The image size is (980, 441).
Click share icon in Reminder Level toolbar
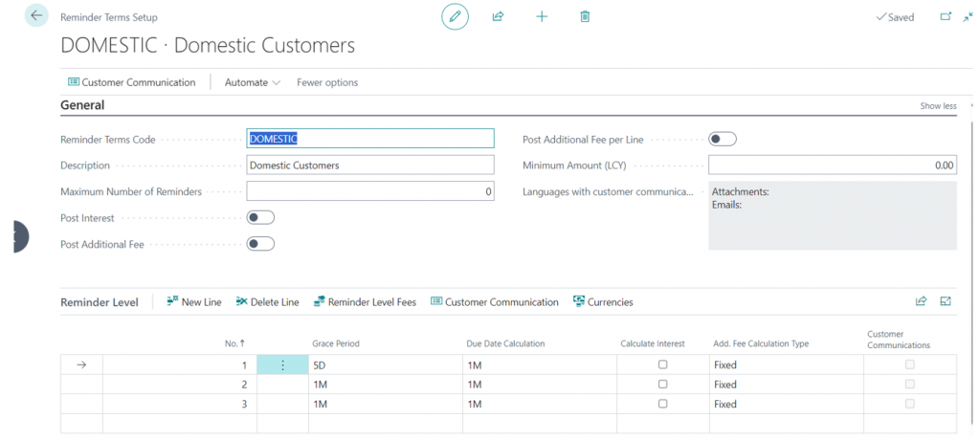pyautogui.click(x=921, y=301)
